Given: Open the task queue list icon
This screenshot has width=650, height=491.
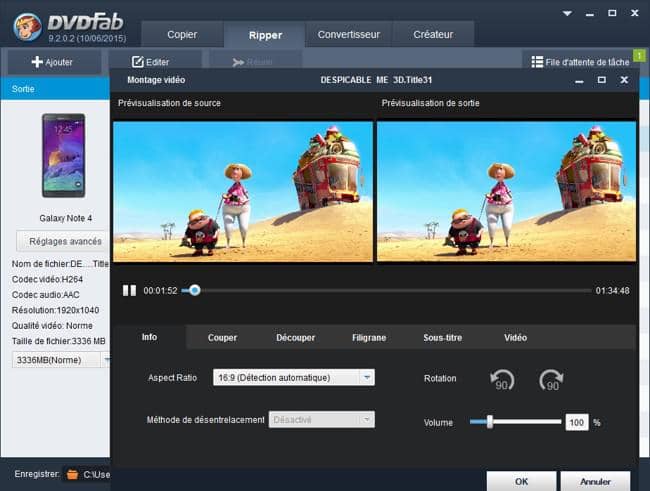Looking at the screenshot, I should tap(537, 62).
